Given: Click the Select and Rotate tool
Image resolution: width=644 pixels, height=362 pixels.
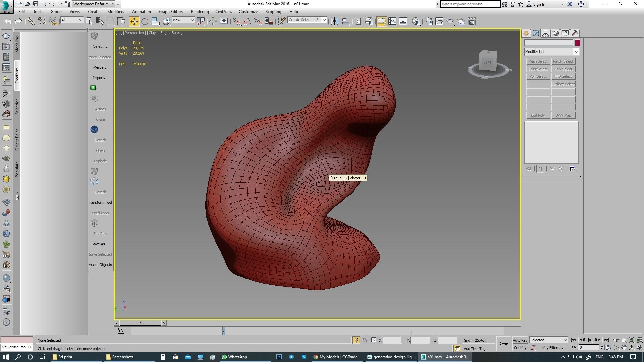Looking at the screenshot, I should [x=145, y=21].
